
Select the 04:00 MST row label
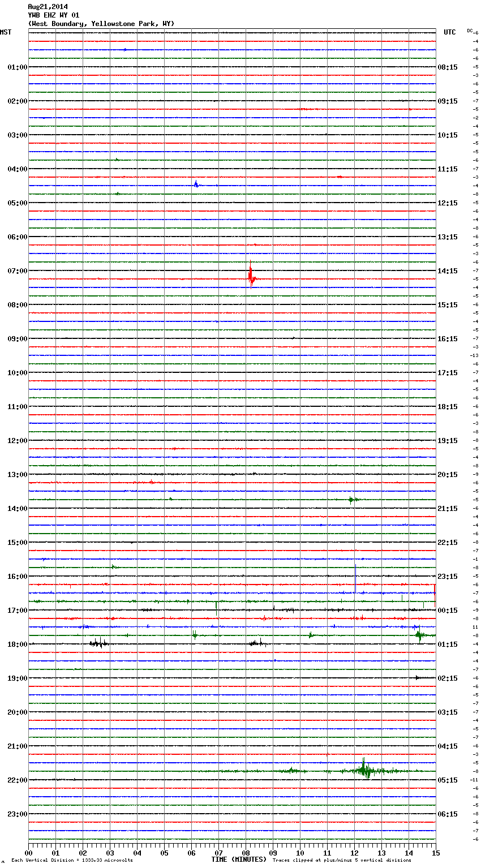17,169
